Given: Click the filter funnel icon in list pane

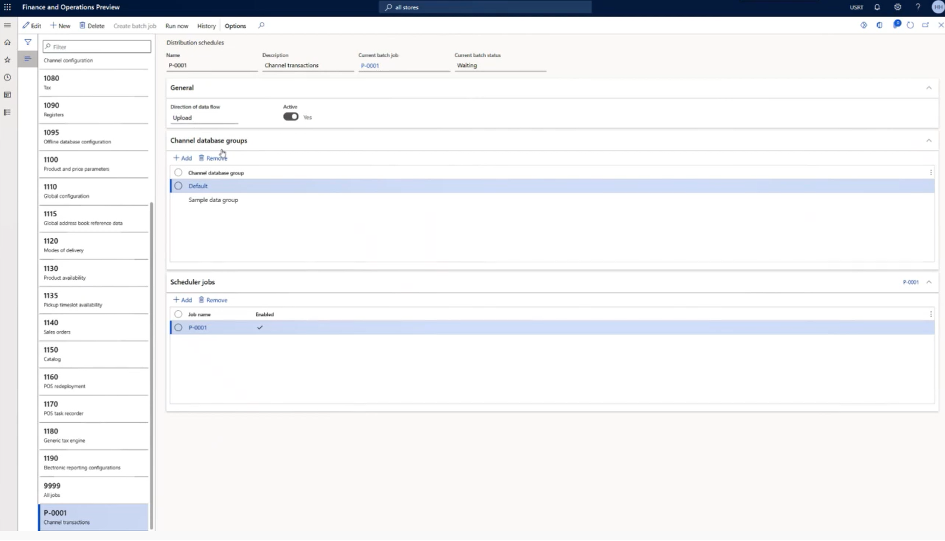Looking at the screenshot, I should pyautogui.click(x=28, y=42).
